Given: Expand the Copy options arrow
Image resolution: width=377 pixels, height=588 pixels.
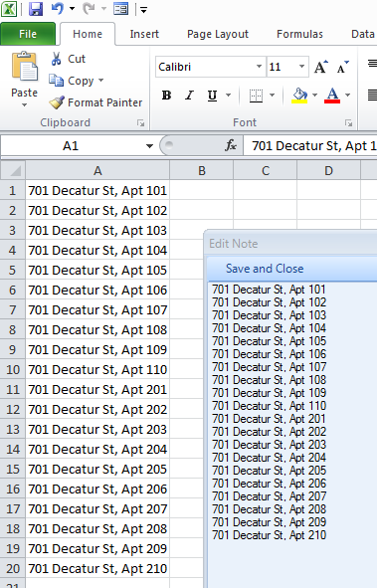Looking at the screenshot, I should pyautogui.click(x=100, y=81).
